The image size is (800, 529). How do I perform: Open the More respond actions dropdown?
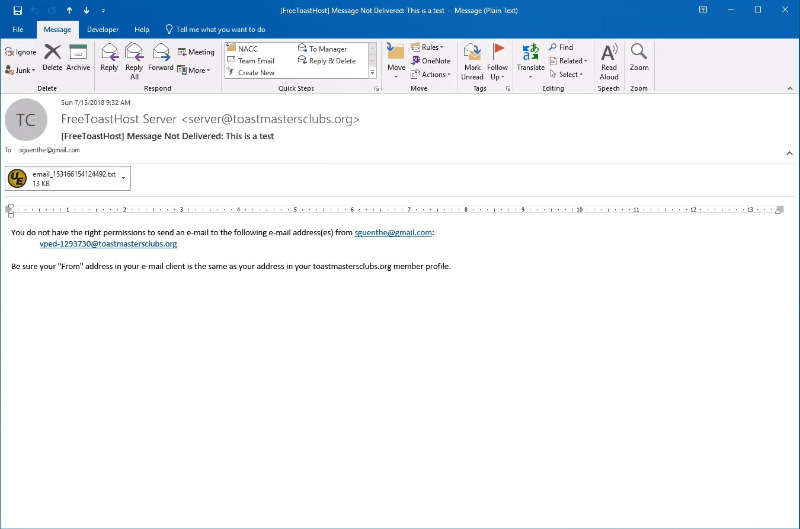coord(194,70)
